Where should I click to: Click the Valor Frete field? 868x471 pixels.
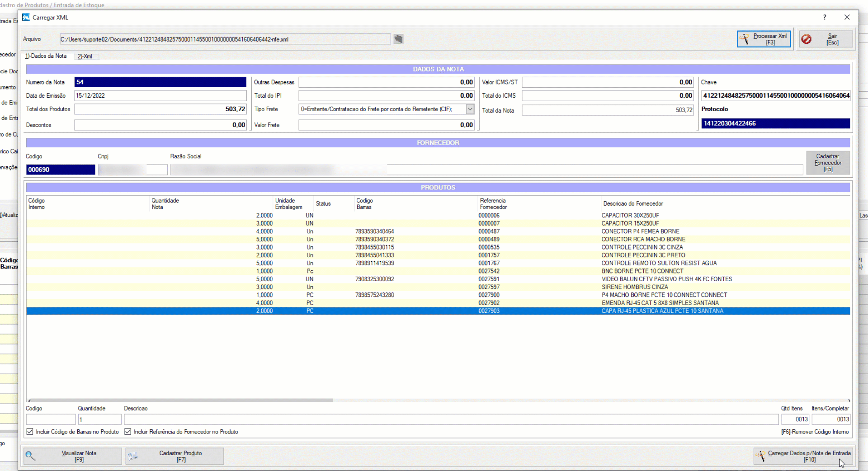point(386,125)
